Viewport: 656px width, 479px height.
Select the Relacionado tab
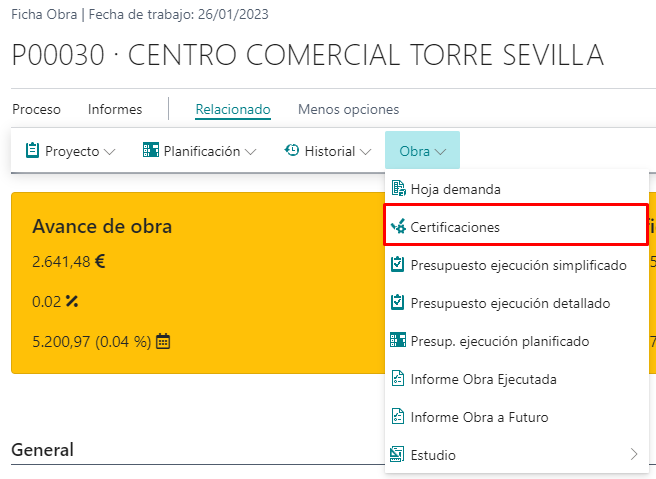pyautogui.click(x=233, y=110)
